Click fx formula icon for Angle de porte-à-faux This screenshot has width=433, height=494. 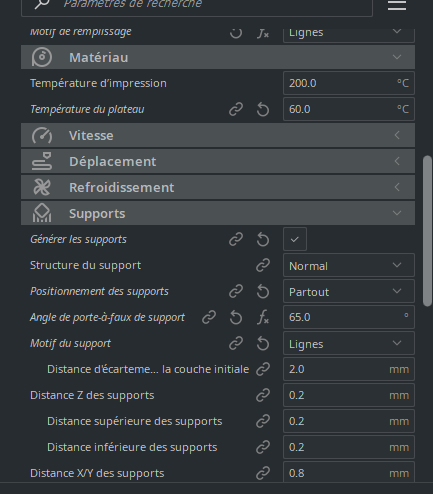pos(263,317)
